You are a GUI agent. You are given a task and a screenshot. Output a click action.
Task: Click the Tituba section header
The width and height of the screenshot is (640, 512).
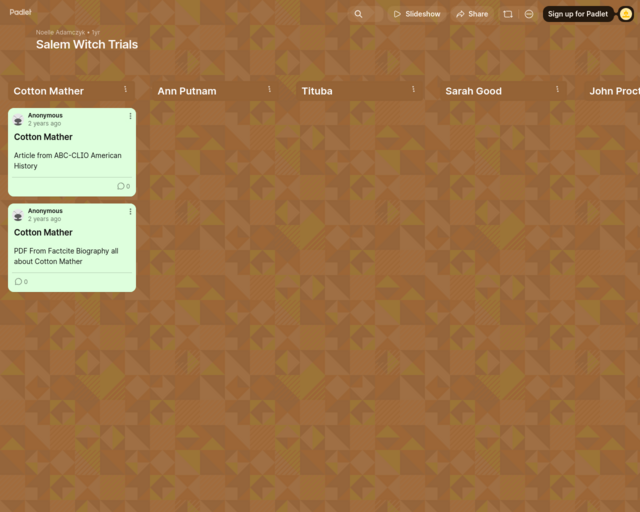[x=317, y=91]
